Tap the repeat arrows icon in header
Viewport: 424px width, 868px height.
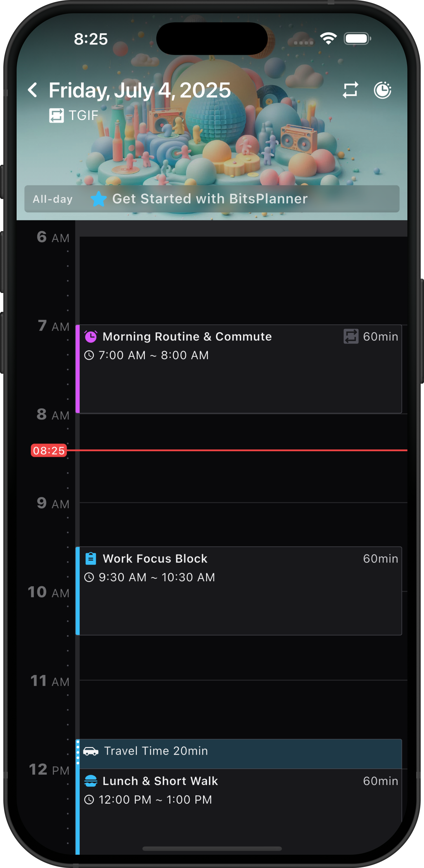(350, 90)
